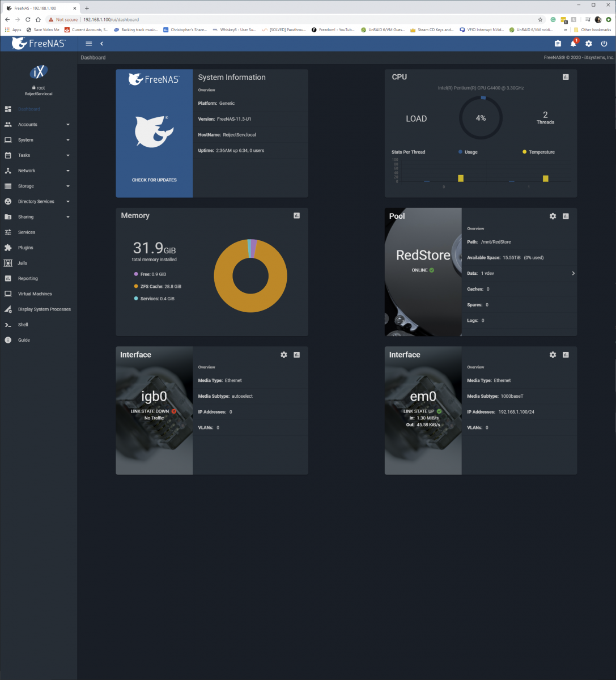
Task: Click the iX user avatar logo
Action: tap(39, 72)
